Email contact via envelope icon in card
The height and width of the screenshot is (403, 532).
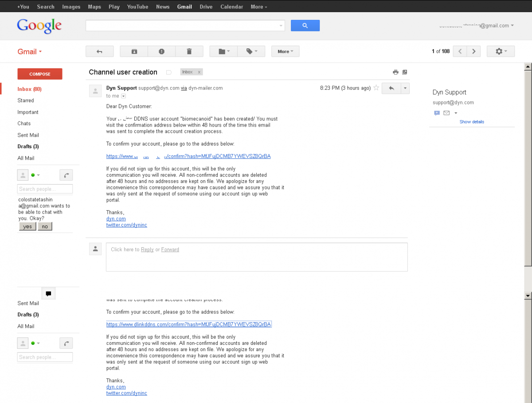[446, 113]
